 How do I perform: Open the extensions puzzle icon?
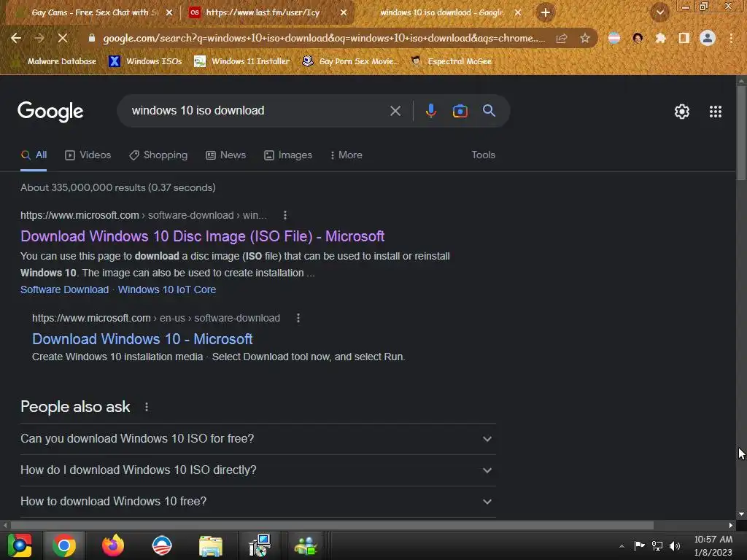point(661,38)
